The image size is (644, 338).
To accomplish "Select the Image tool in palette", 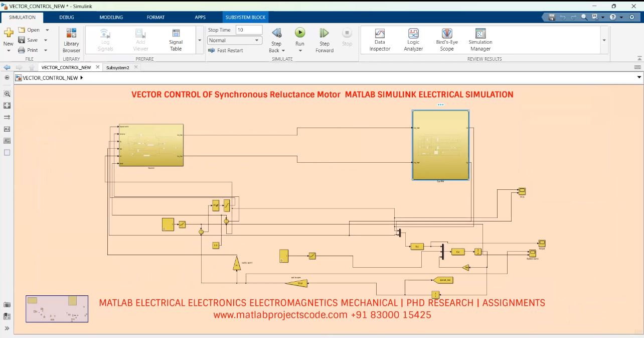I will (x=7, y=141).
